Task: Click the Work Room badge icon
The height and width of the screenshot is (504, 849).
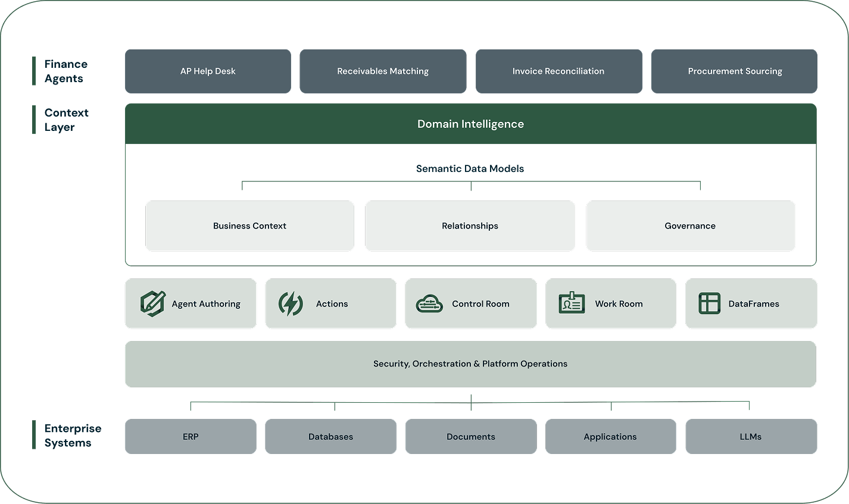Action: click(x=572, y=303)
